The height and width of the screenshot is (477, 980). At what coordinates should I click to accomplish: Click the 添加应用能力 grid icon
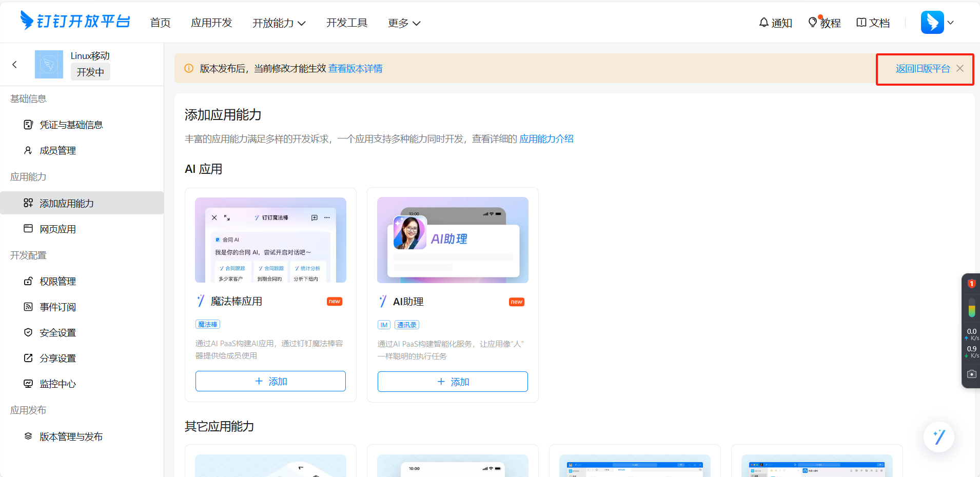point(28,203)
